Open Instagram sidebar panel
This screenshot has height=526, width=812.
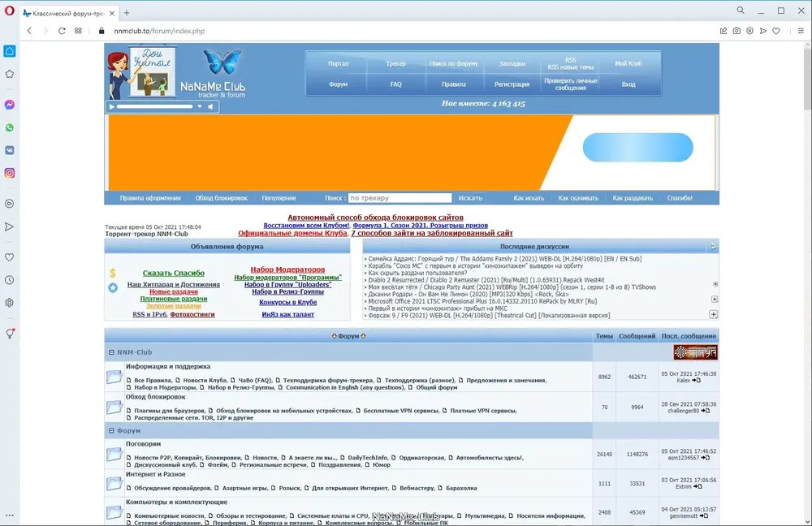[9, 173]
